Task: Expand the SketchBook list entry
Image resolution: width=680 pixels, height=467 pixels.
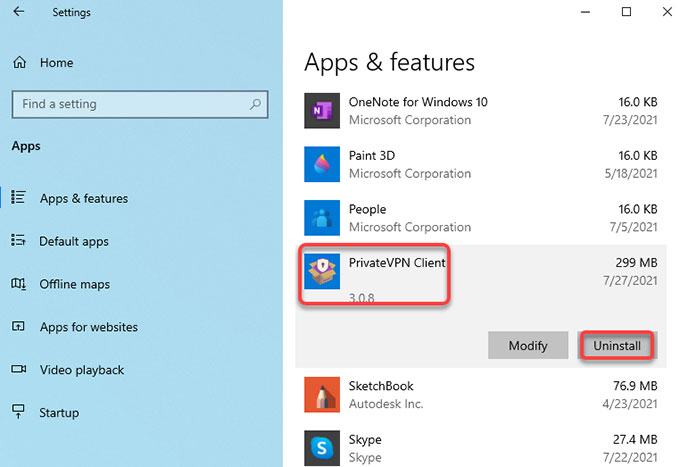Action: (x=481, y=395)
